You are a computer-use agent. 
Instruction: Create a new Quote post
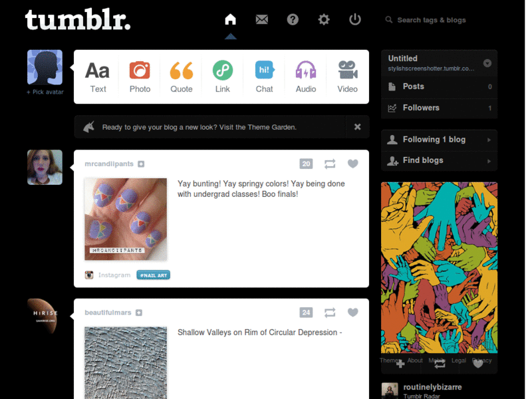click(181, 77)
